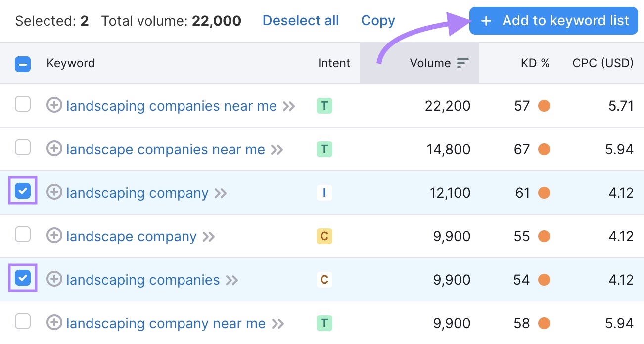Check the box for 'landscaping companies near me'
This screenshot has width=644, height=344.
(23, 104)
